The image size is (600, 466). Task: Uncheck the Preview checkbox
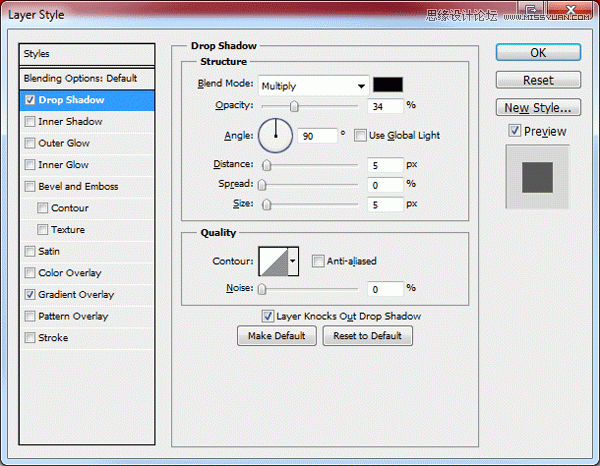click(514, 131)
